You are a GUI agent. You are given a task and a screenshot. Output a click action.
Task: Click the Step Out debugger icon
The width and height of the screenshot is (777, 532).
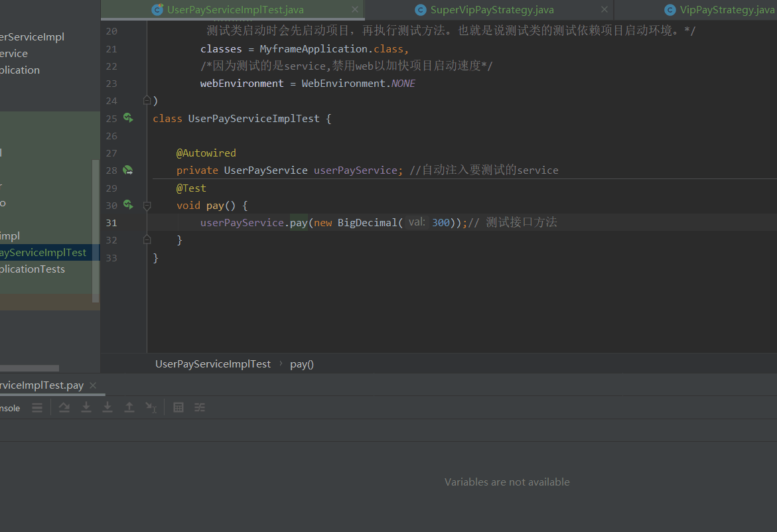(129, 408)
